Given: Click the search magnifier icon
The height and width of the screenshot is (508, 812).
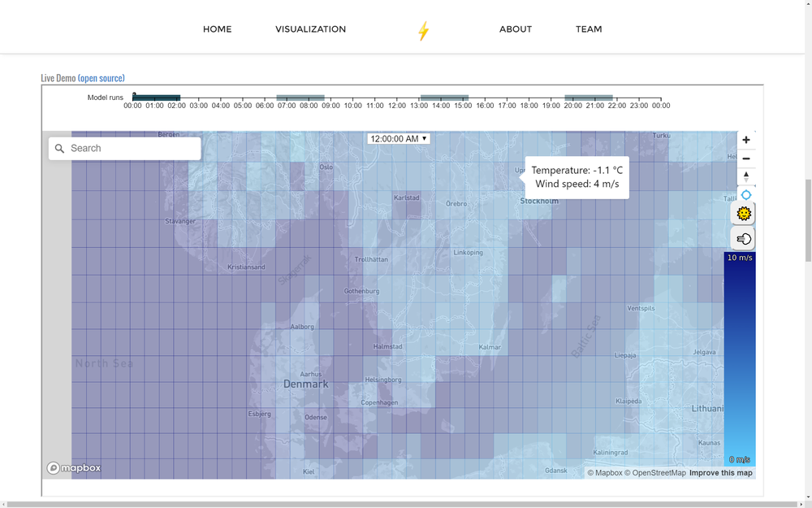Looking at the screenshot, I should [x=59, y=149].
